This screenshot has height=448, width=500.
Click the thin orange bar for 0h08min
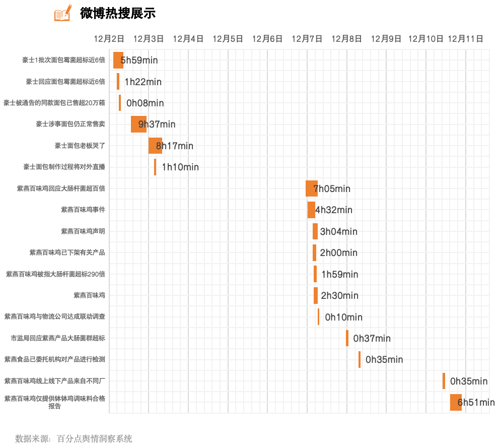[x=120, y=103]
